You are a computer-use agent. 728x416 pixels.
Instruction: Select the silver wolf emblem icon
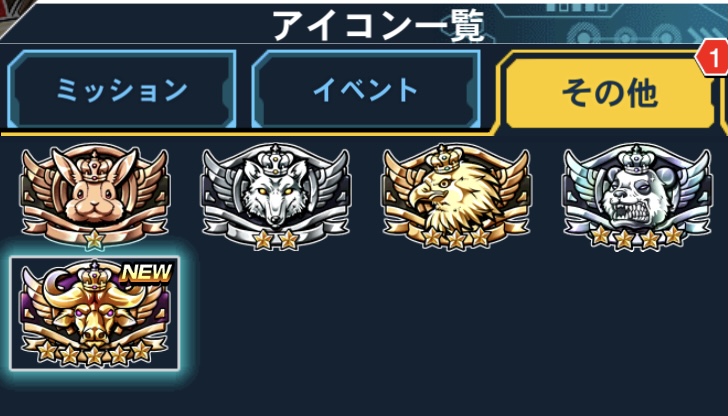click(275, 196)
